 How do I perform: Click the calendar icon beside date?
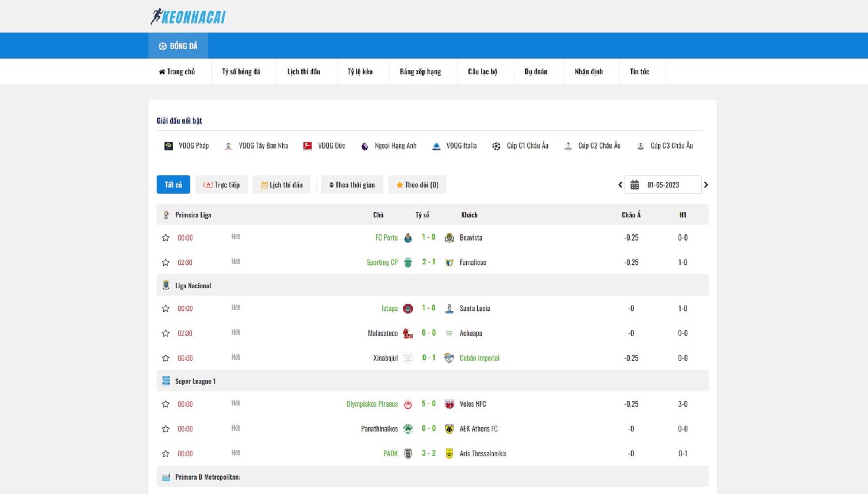point(635,185)
